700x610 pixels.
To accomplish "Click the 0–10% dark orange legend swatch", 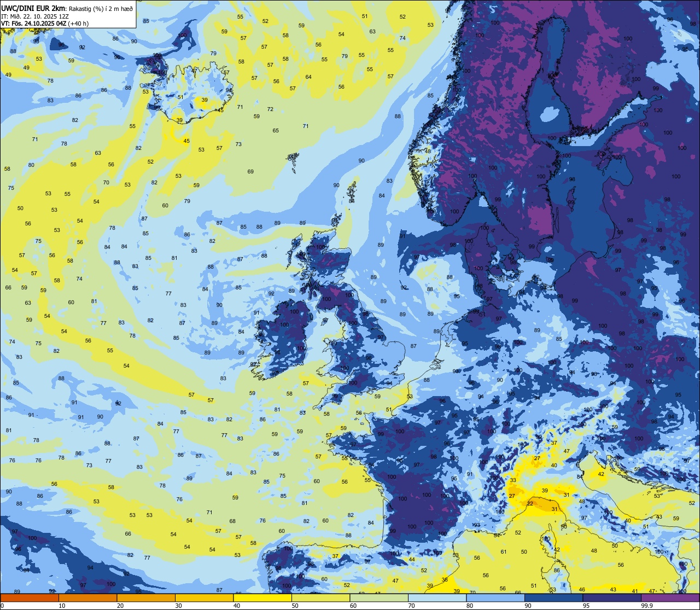I will pyautogui.click(x=30, y=598).
